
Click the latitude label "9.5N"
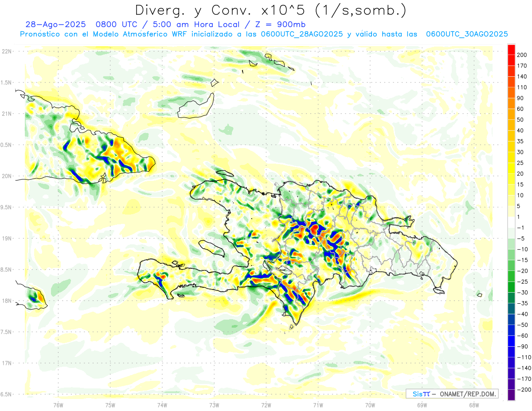pos(7,207)
